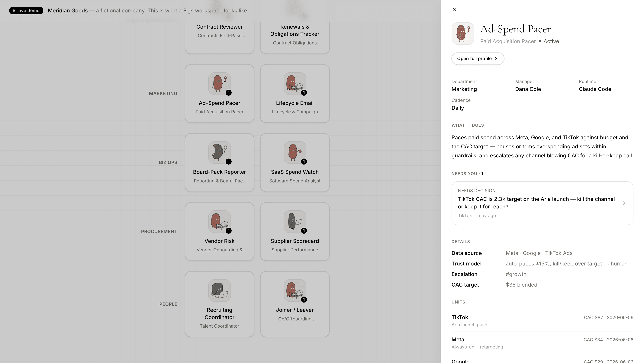The height and width of the screenshot is (363, 644).
Task: Close the Ad-Spend Pacer side panel
Action: tap(455, 10)
